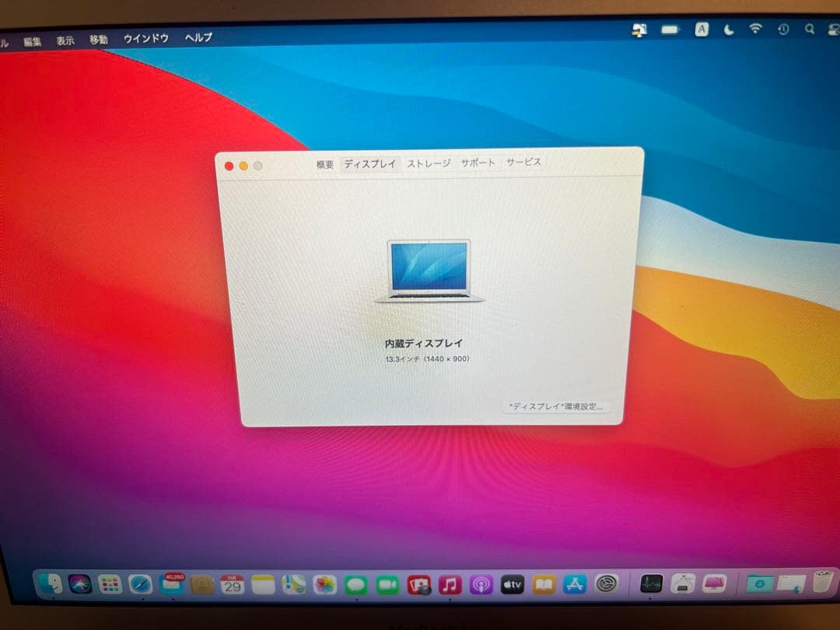Open Spotlight search in the menu bar
The width and height of the screenshot is (840, 630).
pyautogui.click(x=809, y=30)
